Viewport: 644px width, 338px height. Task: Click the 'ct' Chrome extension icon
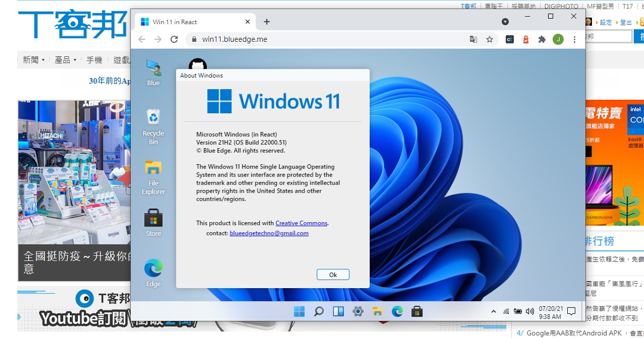tap(510, 39)
